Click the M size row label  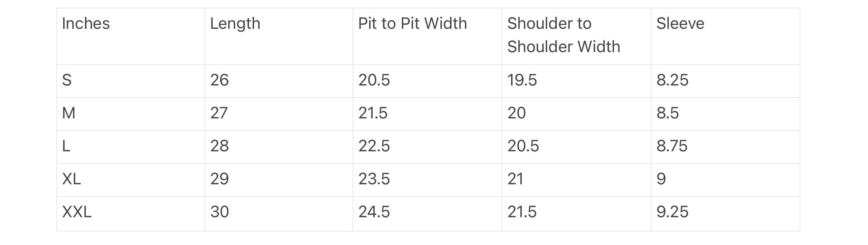pos(69,113)
